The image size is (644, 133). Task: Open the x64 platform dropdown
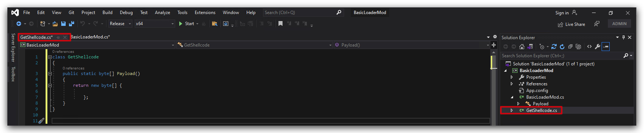pyautogui.click(x=155, y=24)
